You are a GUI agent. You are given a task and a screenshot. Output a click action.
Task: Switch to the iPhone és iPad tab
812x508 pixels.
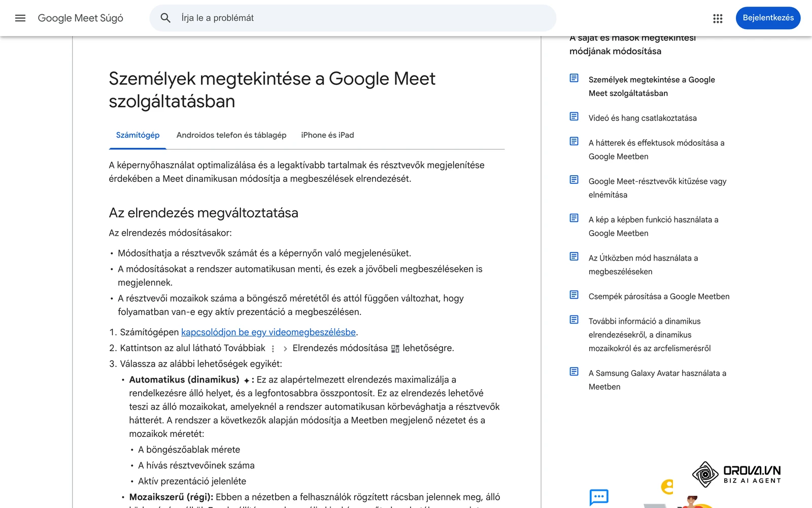[x=327, y=135]
